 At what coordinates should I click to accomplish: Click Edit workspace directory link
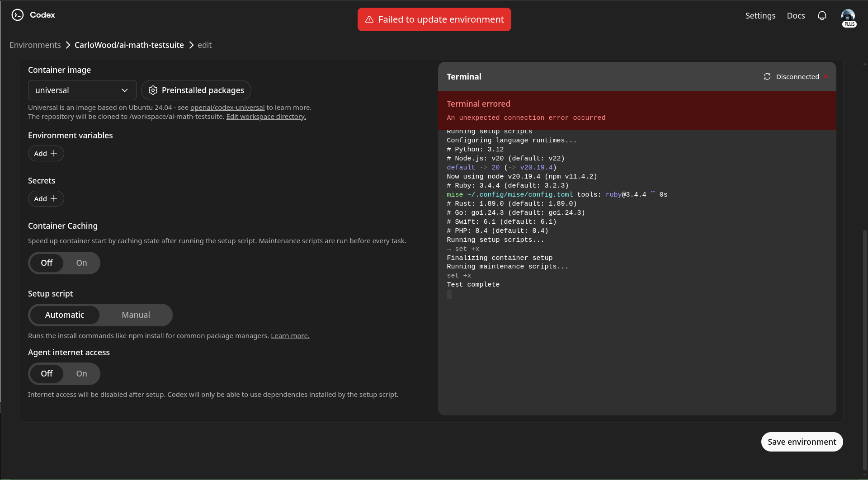[266, 117]
